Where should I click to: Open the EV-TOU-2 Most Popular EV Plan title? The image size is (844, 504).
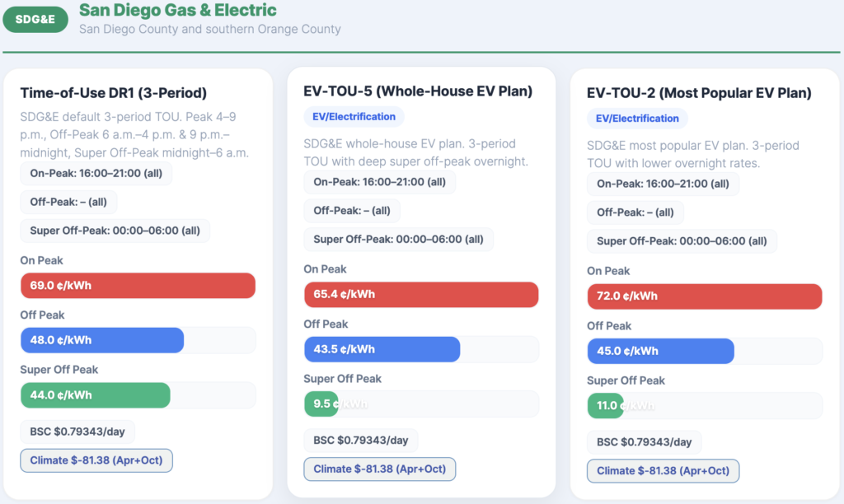tap(699, 93)
